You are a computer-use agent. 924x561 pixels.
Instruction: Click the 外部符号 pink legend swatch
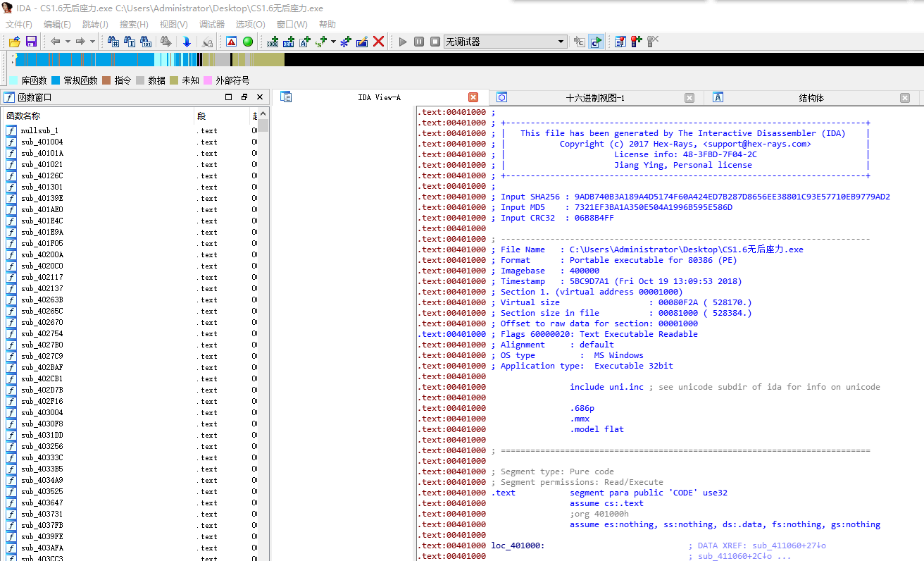tap(208, 80)
